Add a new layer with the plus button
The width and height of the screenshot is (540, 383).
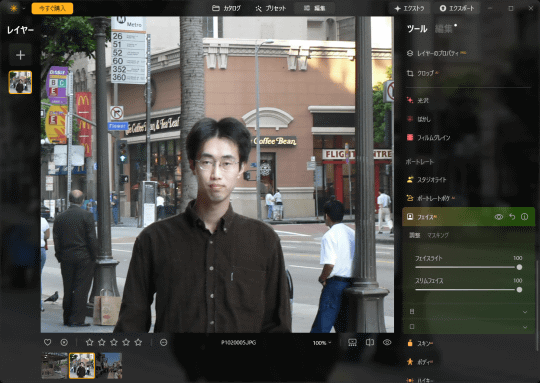pyautogui.click(x=20, y=55)
